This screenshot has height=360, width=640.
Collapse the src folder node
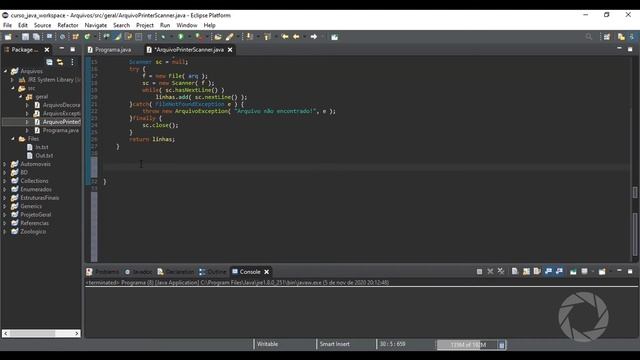(13, 88)
